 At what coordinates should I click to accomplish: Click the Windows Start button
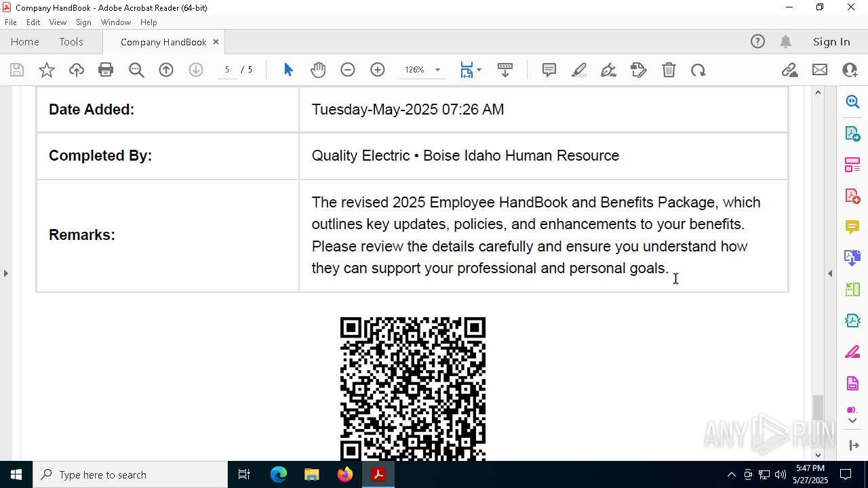point(16,474)
